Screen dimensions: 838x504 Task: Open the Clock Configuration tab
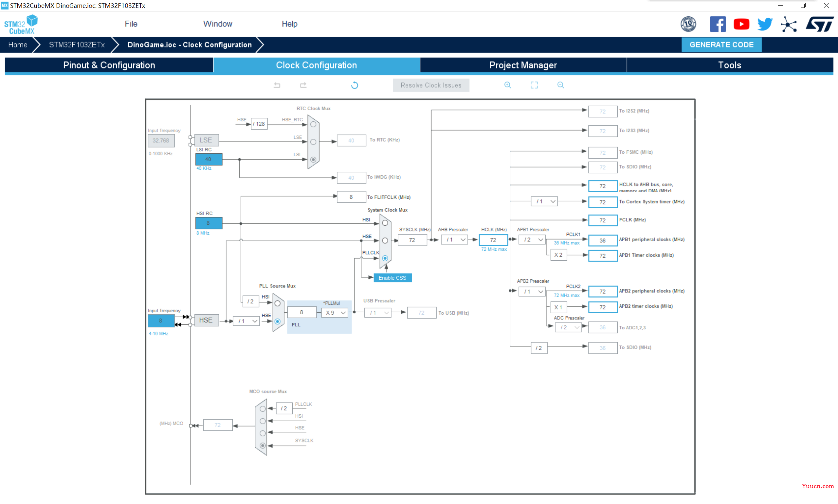point(316,65)
